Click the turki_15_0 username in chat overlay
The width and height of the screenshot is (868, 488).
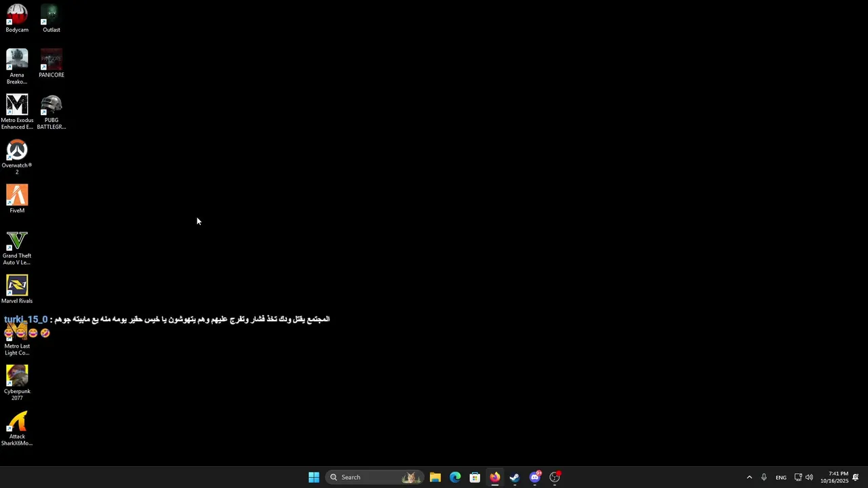(x=26, y=319)
